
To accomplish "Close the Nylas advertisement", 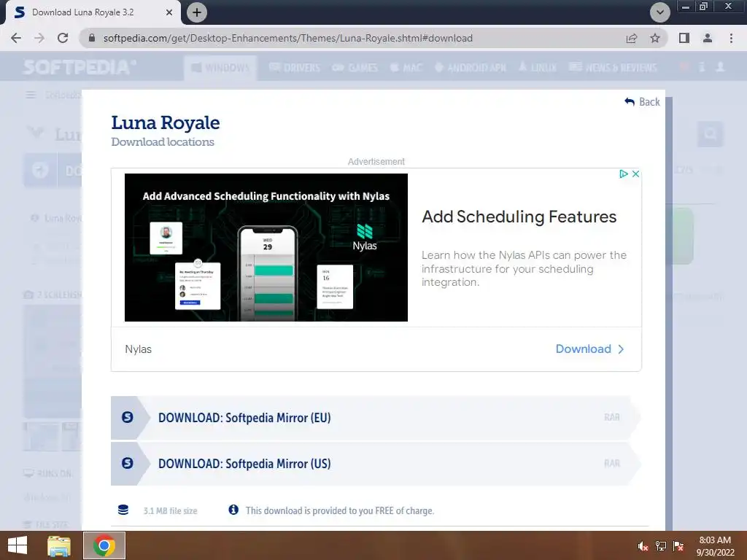I will pyautogui.click(x=635, y=174).
